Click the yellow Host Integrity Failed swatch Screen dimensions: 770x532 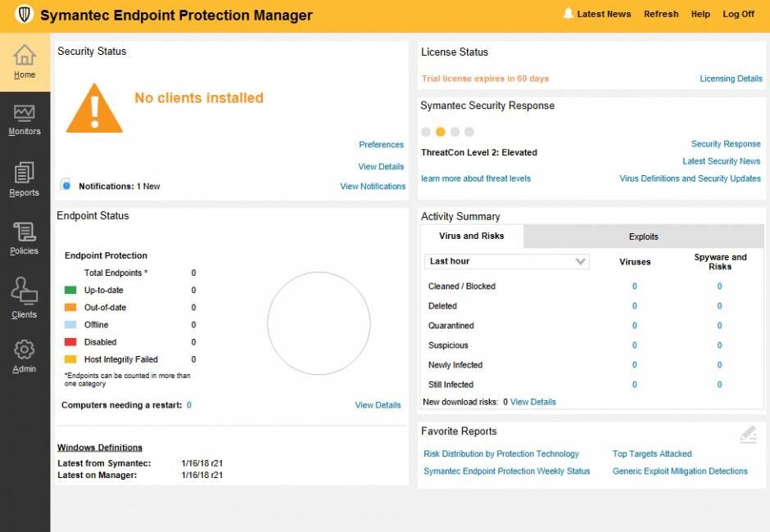(x=70, y=358)
